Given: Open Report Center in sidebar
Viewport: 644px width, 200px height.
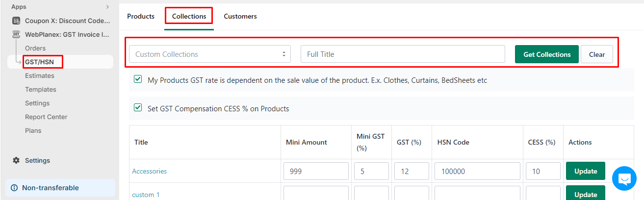Looking at the screenshot, I should 46,117.
